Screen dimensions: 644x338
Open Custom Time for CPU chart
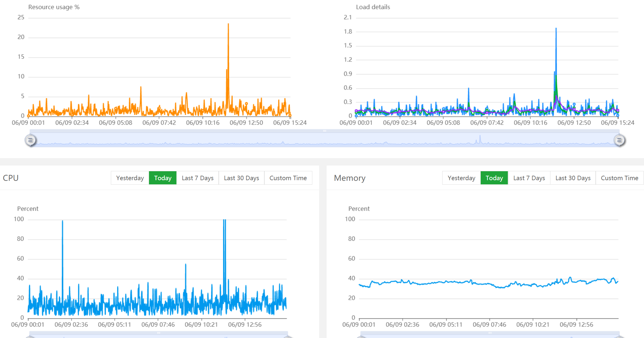(x=288, y=178)
